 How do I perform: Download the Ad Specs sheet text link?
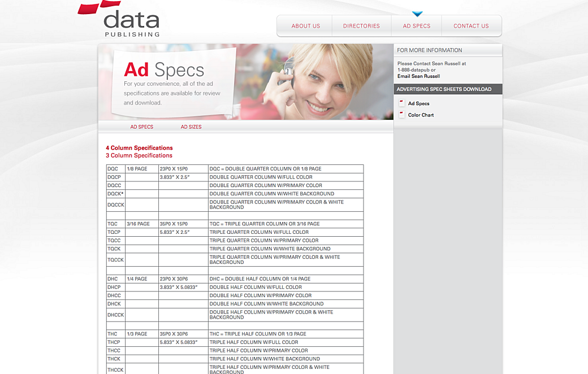[x=419, y=103]
